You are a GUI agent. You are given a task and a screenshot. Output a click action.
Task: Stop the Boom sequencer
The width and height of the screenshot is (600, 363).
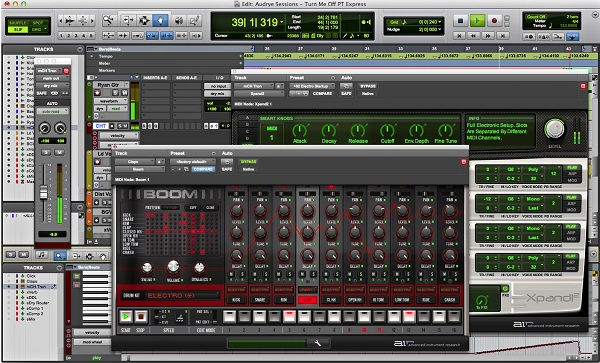[x=141, y=316]
